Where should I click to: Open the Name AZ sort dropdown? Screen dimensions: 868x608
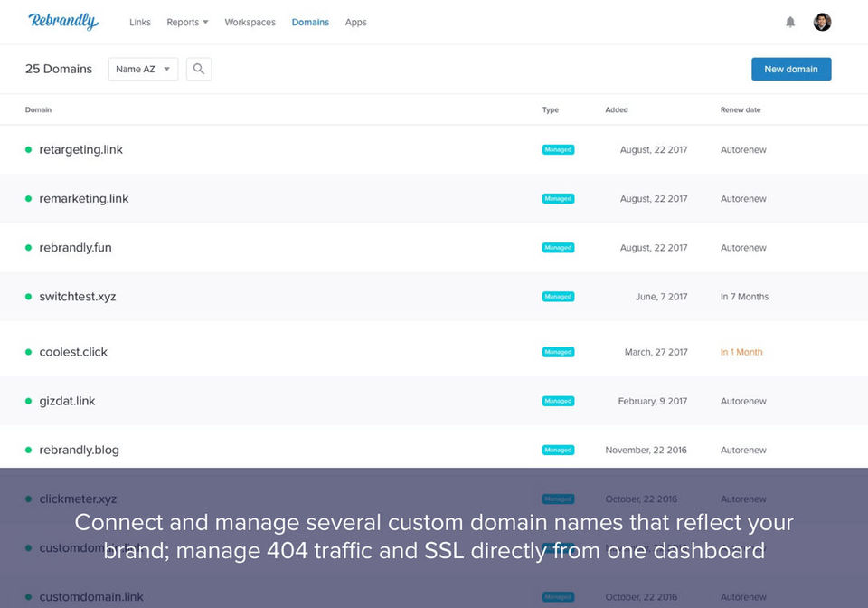point(143,69)
